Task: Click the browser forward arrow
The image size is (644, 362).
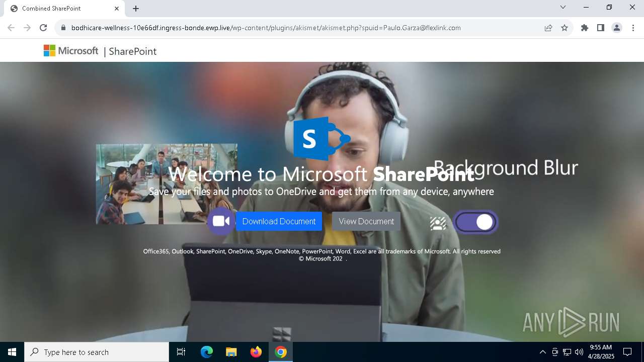Action: coord(27,28)
